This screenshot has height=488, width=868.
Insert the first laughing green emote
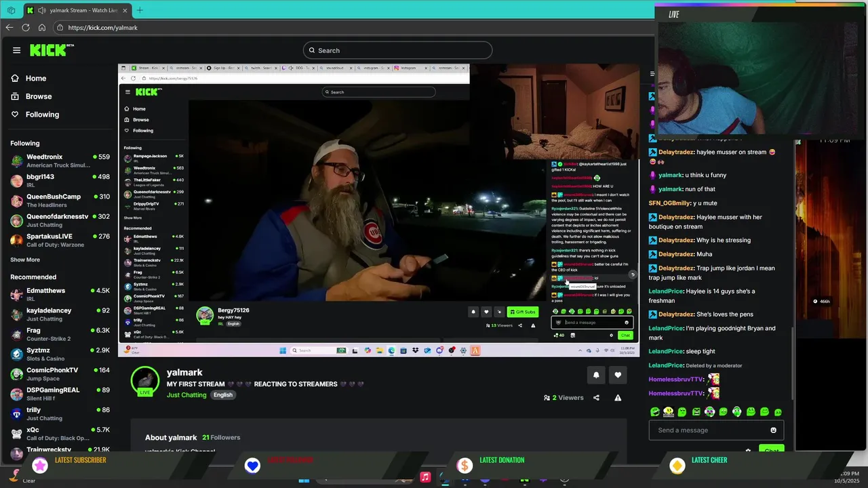point(654,411)
